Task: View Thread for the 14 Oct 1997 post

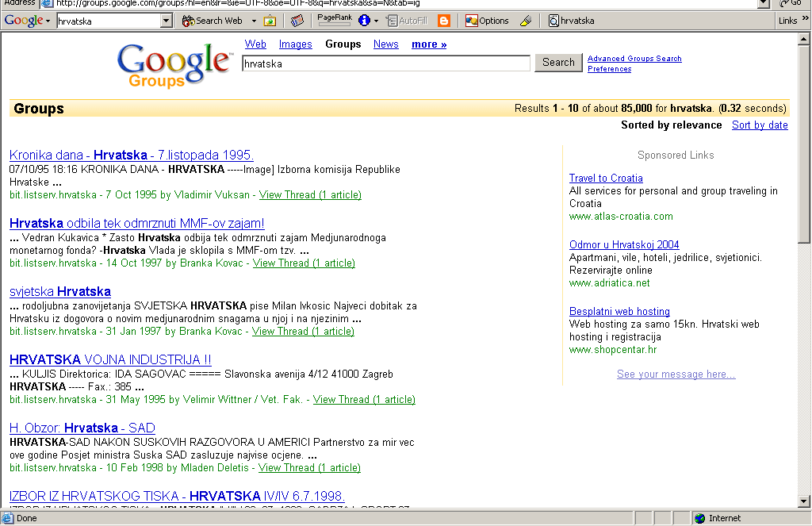Action: point(304,263)
